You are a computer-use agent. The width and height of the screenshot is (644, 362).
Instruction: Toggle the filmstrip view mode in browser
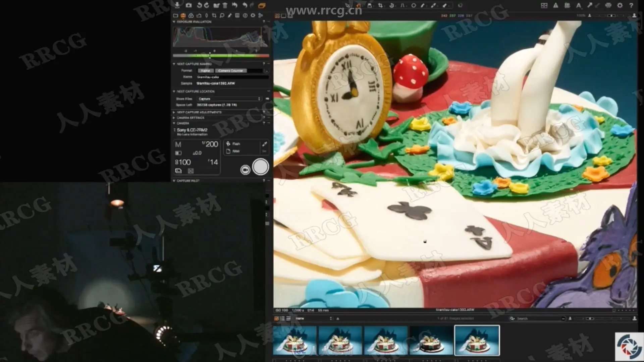288,318
